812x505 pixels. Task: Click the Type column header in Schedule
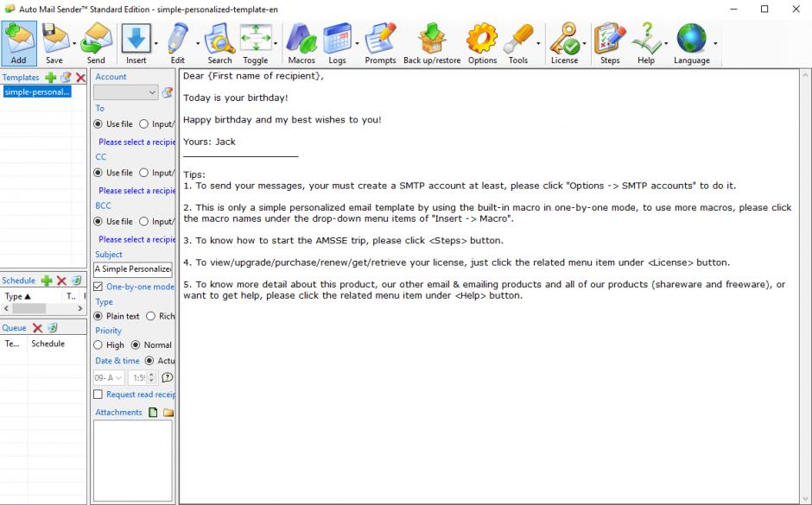pyautogui.click(x=19, y=296)
